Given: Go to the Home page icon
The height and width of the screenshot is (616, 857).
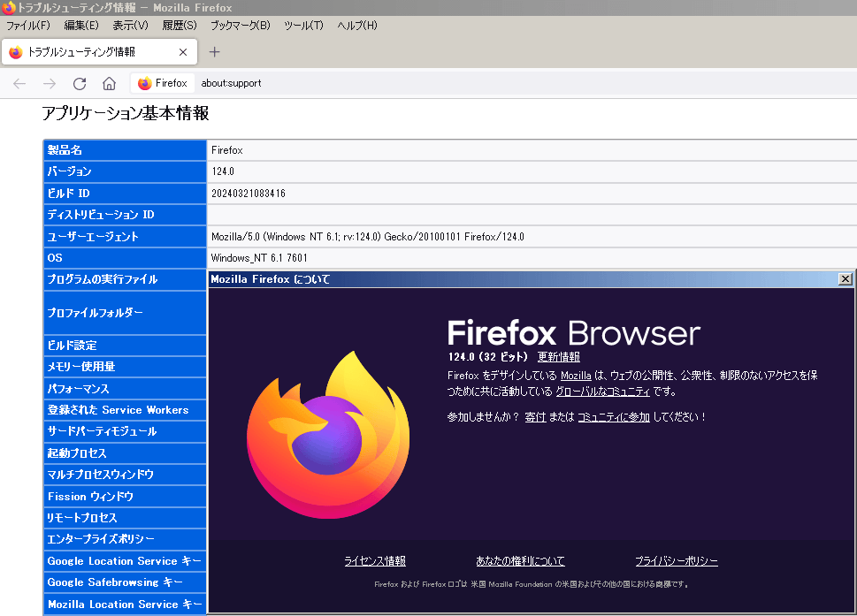Looking at the screenshot, I should pyautogui.click(x=109, y=83).
